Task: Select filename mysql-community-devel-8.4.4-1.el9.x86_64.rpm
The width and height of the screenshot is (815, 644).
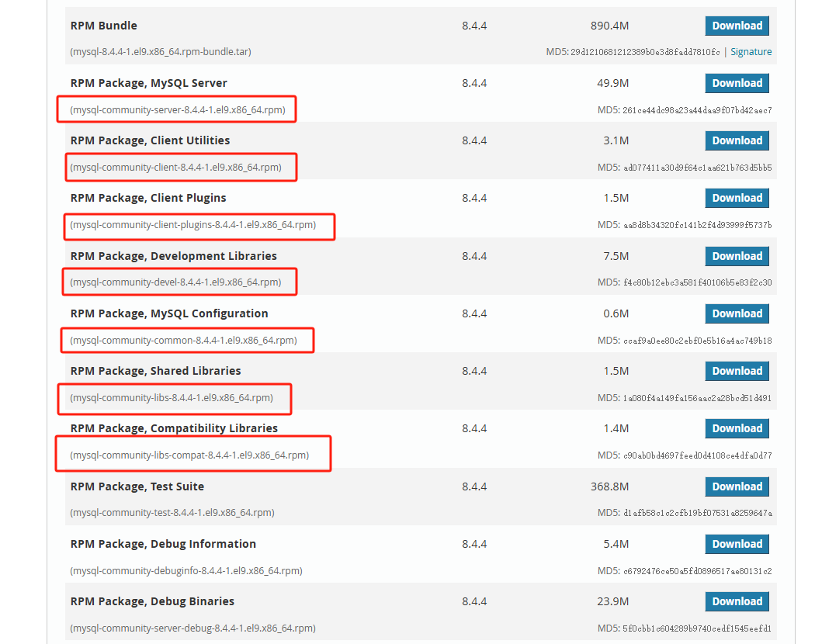Action: pyautogui.click(x=175, y=282)
